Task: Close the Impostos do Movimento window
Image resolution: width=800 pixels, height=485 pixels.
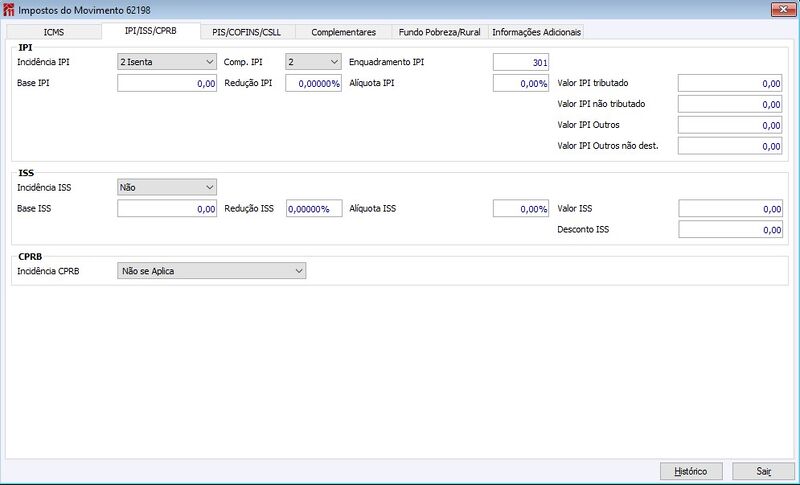Action: 783,9
